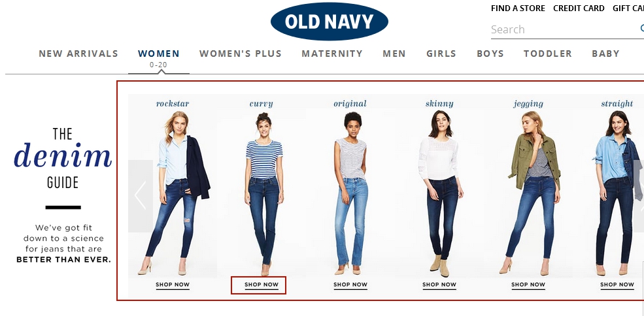
Task: Shop Now under original jeans
Action: 350,285
